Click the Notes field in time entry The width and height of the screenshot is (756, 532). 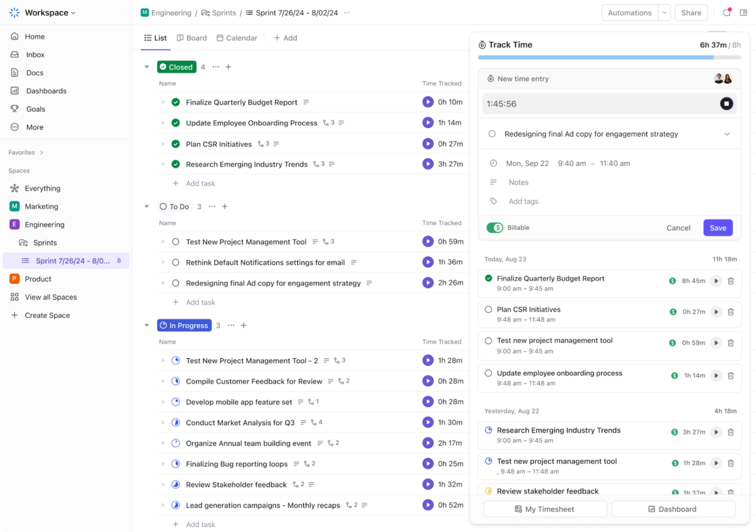coord(518,183)
